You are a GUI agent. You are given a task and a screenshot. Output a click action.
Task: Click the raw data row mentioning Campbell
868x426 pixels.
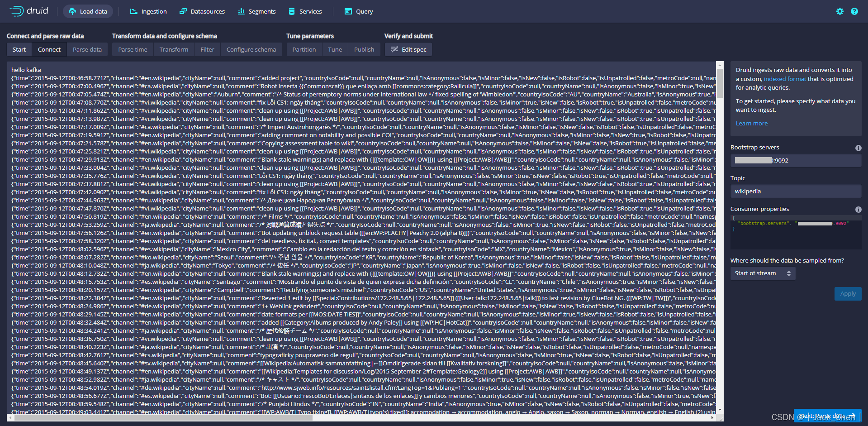364,290
